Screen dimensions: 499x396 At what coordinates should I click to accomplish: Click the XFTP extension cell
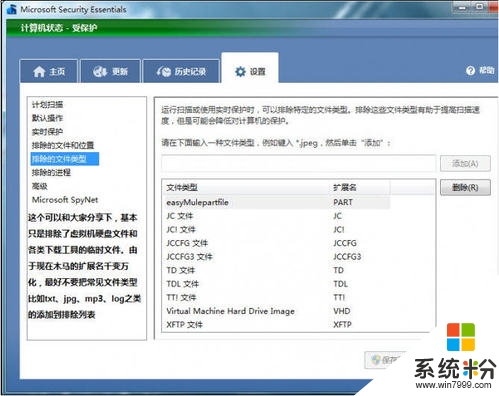click(342, 325)
